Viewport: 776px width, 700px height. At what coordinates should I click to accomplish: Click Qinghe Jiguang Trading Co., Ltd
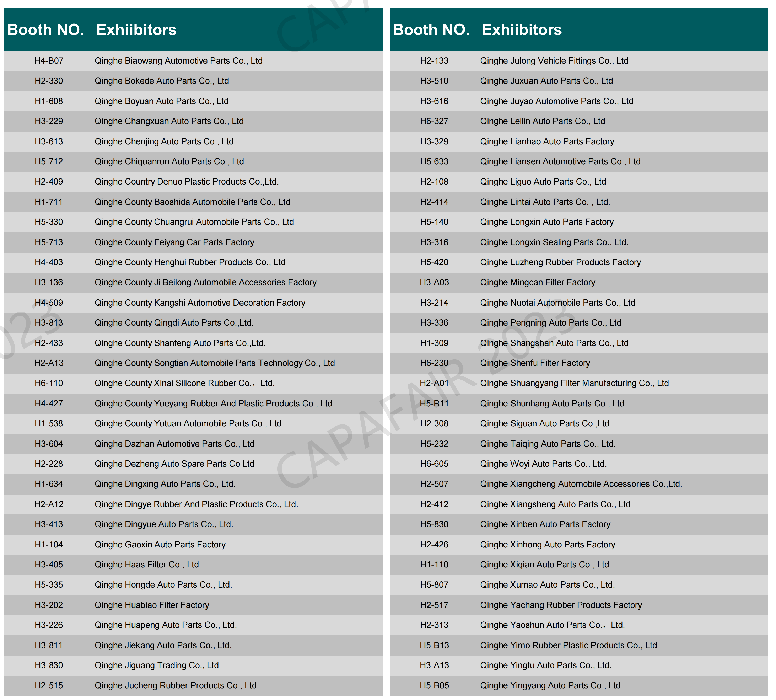[156, 665]
